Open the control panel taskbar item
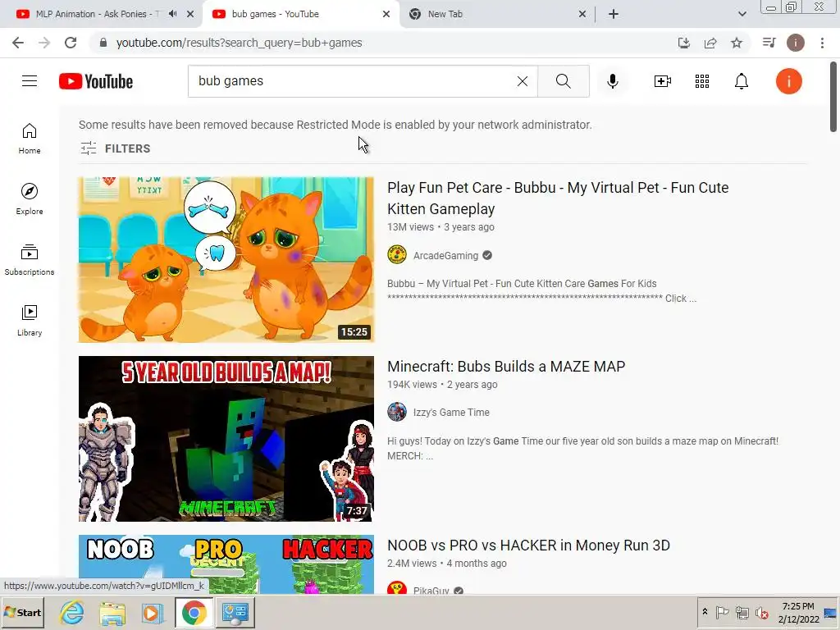This screenshot has height=630, width=840. pyautogui.click(x=235, y=612)
